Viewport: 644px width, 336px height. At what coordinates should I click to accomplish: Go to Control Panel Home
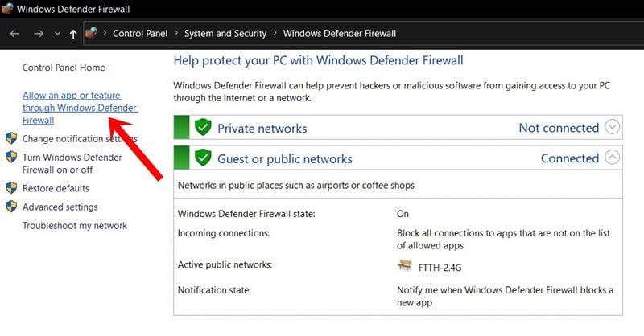coord(64,68)
